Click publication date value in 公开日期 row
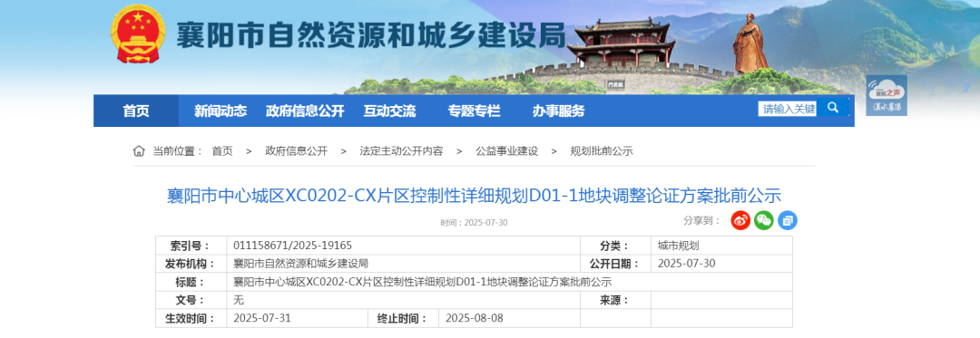Viewport: 980px width, 338px height. tap(686, 264)
